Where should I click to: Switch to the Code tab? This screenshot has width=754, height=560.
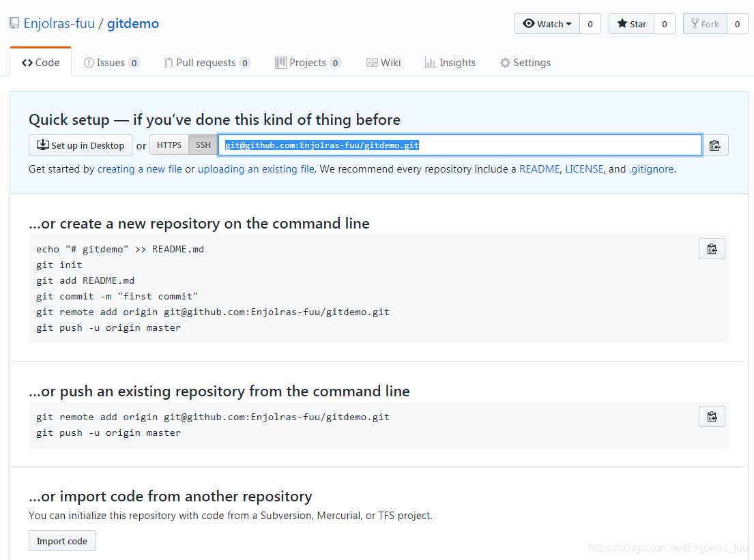click(41, 63)
